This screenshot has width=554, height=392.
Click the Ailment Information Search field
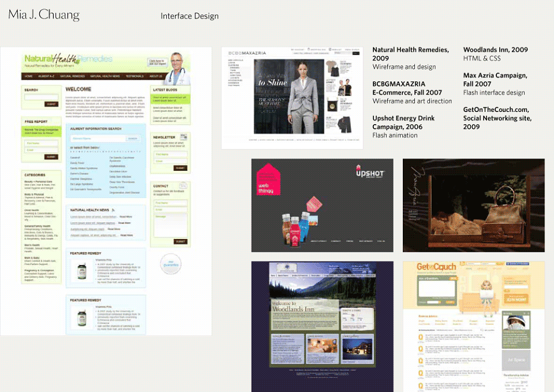click(x=98, y=139)
